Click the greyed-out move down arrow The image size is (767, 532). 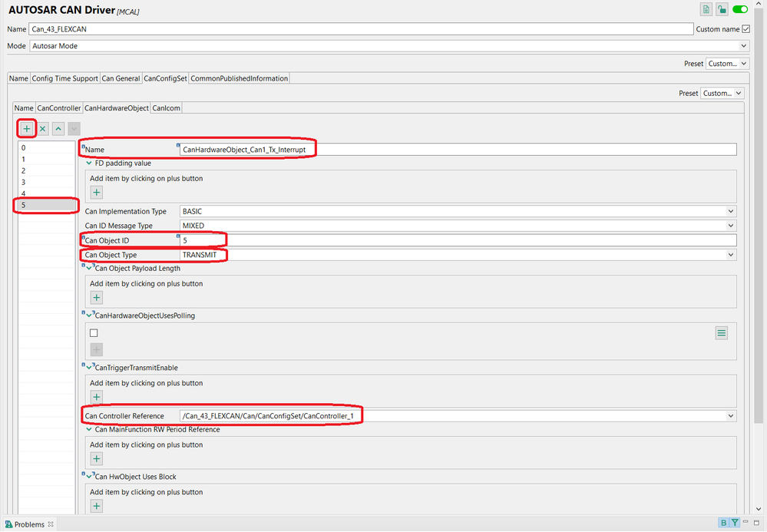coord(74,129)
